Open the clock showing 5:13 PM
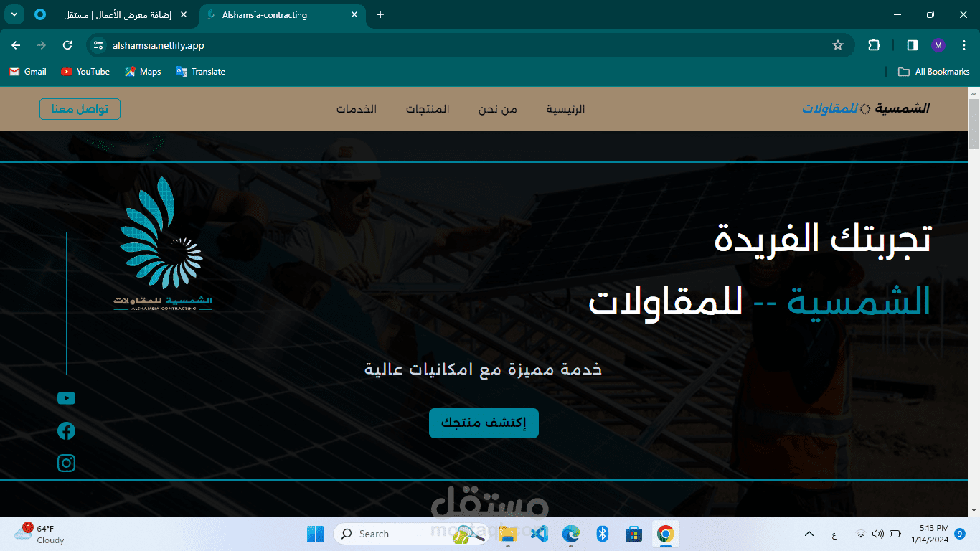This screenshot has width=980, height=551. [x=930, y=534]
